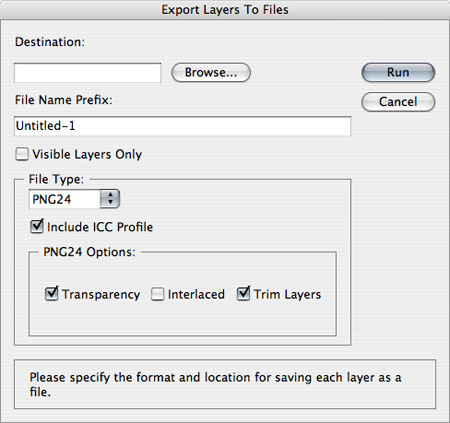The image size is (450, 423).
Task: Run the layer export
Action: pyautogui.click(x=398, y=72)
